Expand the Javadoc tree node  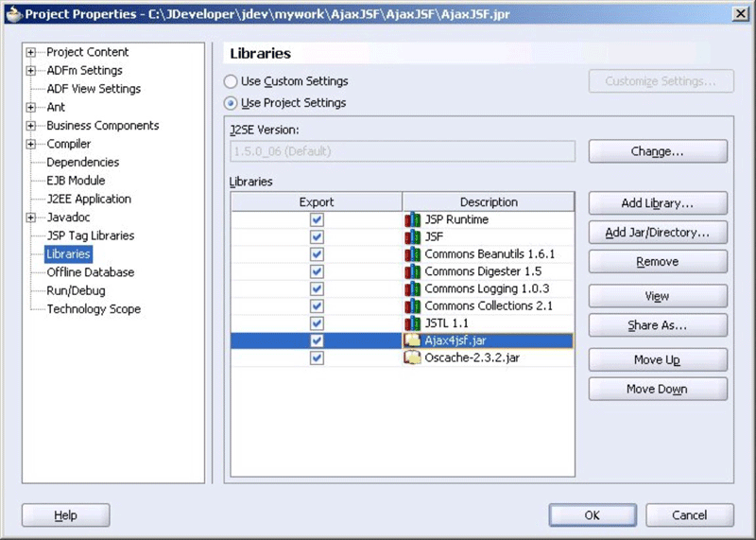(31, 218)
